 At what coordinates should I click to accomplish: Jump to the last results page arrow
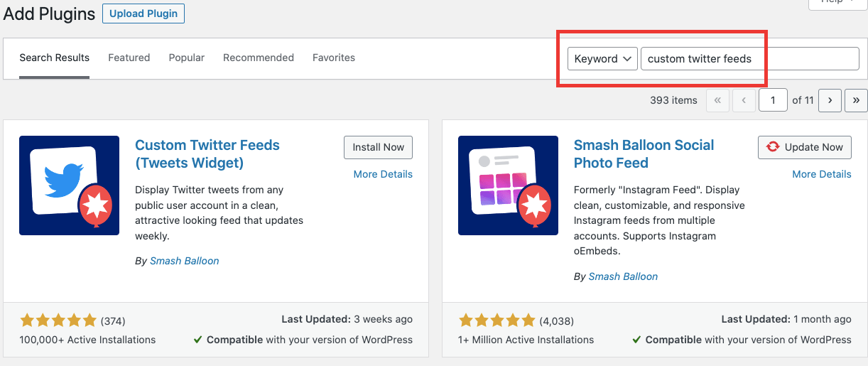tap(856, 100)
